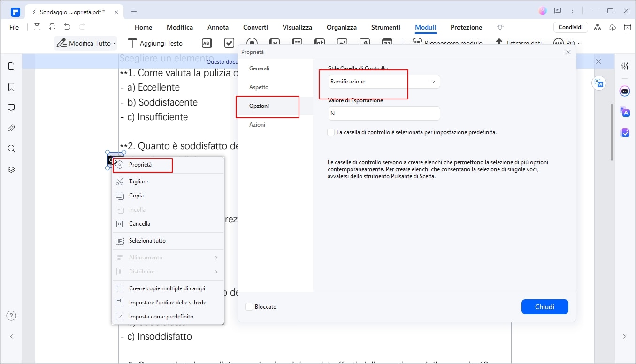The width and height of the screenshot is (636, 364).
Task: Click the help question mark icon
Action: point(12,316)
